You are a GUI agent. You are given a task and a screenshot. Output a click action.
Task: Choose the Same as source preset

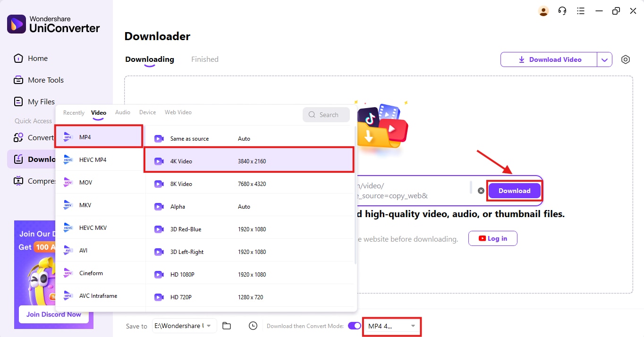[249, 139]
